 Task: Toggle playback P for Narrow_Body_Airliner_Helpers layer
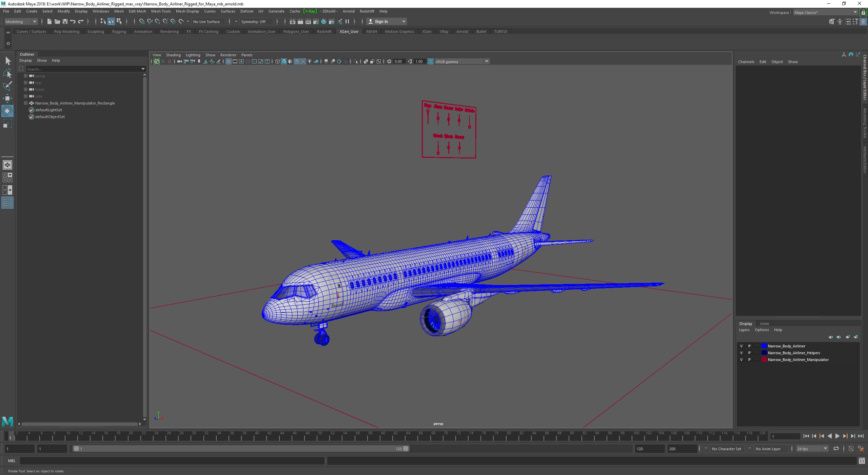(749, 353)
